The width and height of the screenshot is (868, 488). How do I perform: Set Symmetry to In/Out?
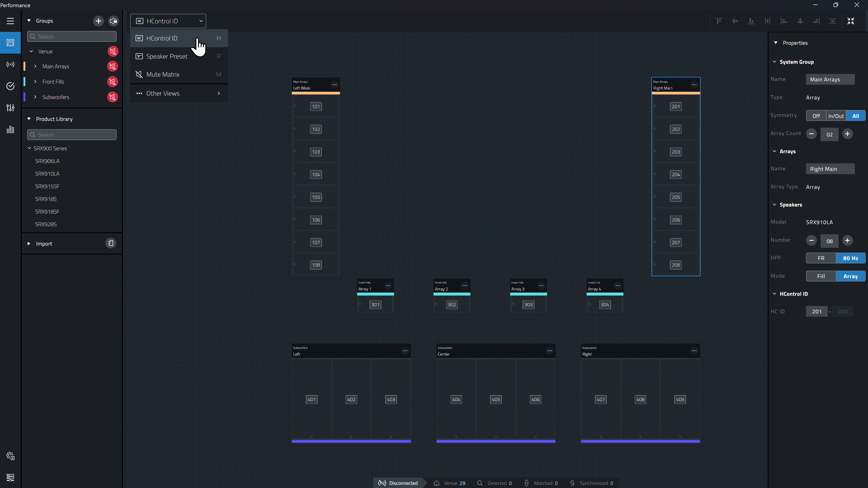click(x=836, y=116)
